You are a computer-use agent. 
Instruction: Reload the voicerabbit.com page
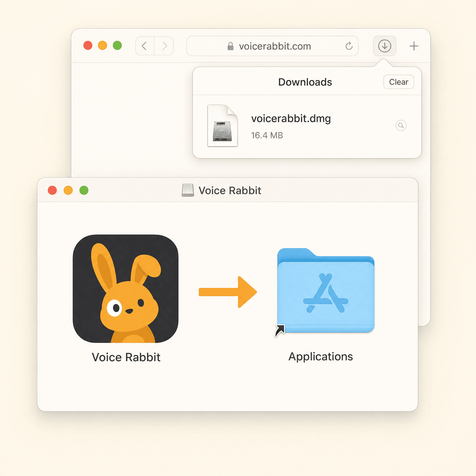[x=349, y=46]
